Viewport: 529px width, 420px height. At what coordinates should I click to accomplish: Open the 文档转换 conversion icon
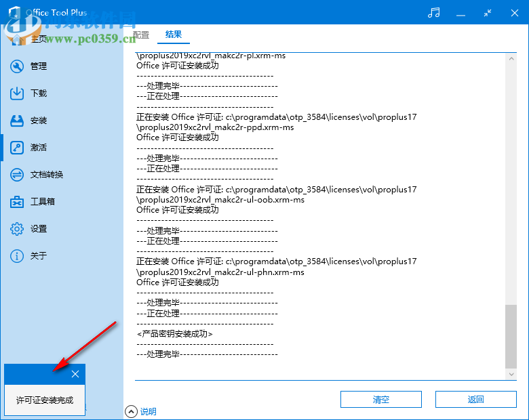tap(16, 175)
